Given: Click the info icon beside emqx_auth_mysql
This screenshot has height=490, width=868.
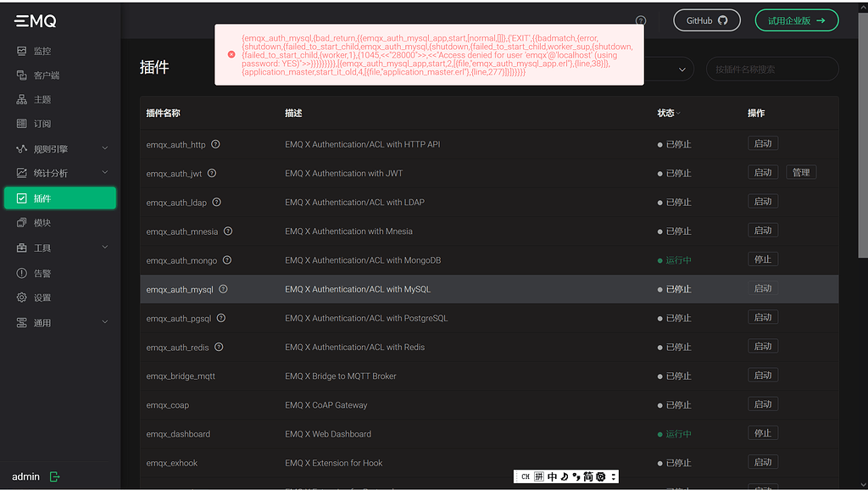Looking at the screenshot, I should click(223, 289).
